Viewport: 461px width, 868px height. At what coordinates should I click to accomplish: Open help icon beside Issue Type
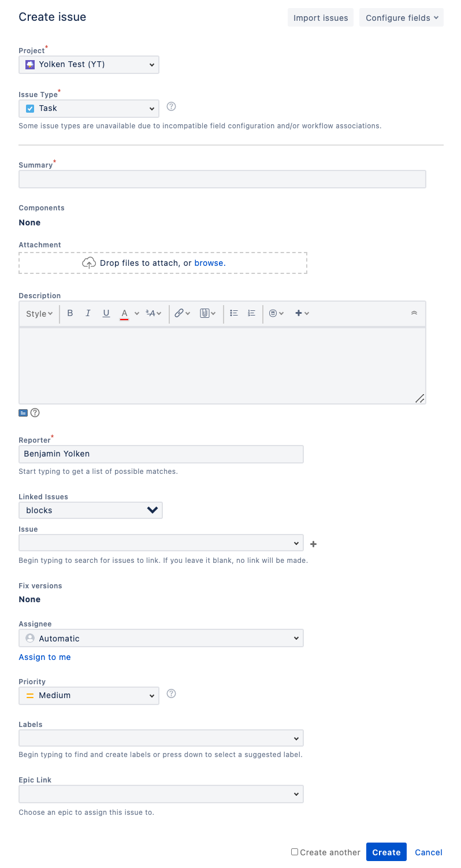pos(171,106)
